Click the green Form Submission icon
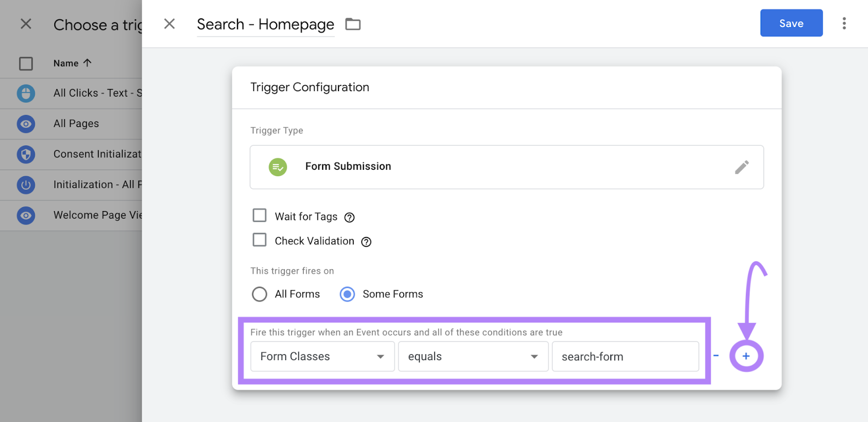 point(278,167)
